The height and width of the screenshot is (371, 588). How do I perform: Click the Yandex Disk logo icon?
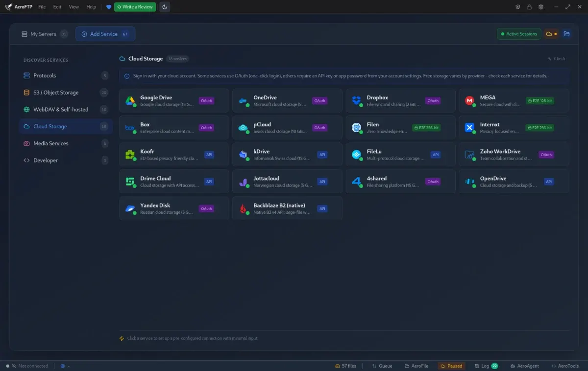pos(130,209)
